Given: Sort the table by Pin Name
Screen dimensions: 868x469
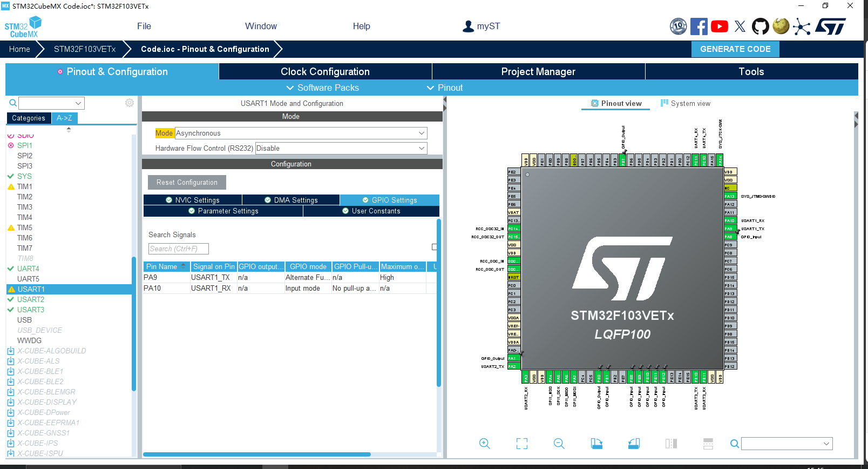Looking at the screenshot, I should pos(166,266).
